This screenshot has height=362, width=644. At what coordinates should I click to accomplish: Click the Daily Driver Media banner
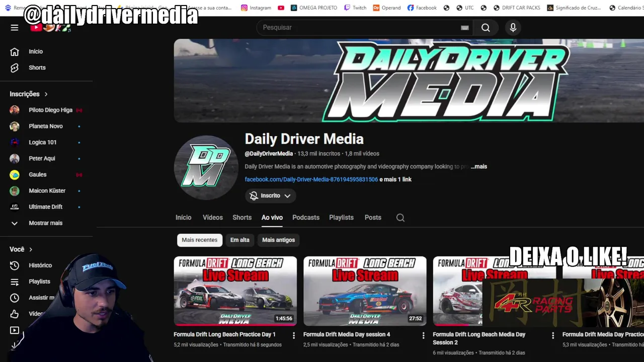click(409, 80)
